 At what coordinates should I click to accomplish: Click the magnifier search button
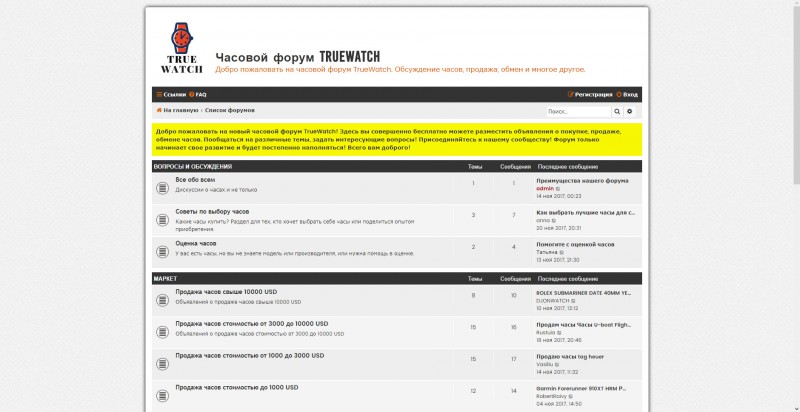617,111
